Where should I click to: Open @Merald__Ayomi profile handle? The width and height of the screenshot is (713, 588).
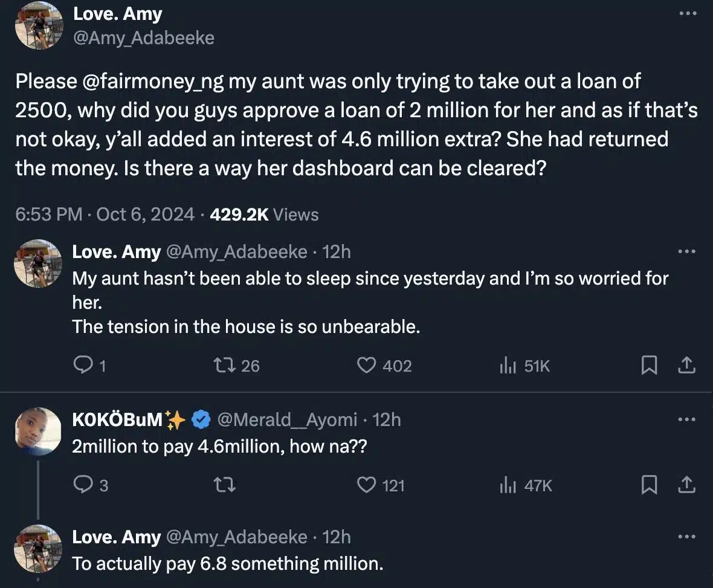click(287, 419)
